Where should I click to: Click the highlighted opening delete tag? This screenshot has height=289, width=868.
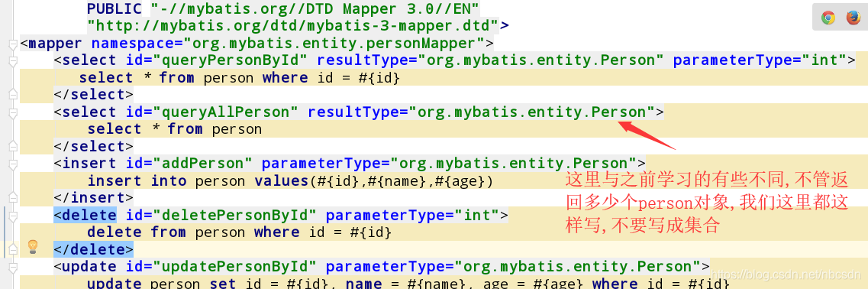[x=86, y=215]
